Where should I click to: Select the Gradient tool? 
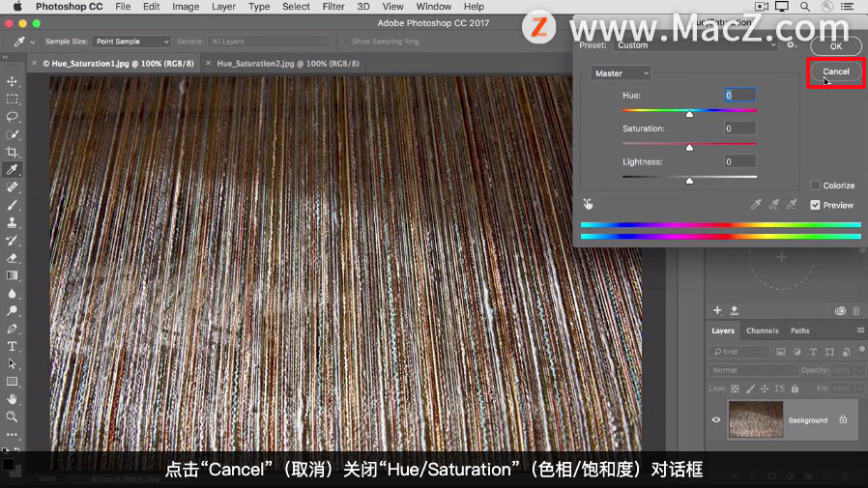tap(13, 275)
